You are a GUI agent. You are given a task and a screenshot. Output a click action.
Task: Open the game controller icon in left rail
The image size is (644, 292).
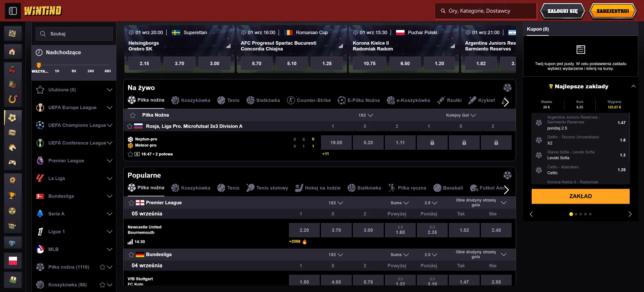(13, 163)
